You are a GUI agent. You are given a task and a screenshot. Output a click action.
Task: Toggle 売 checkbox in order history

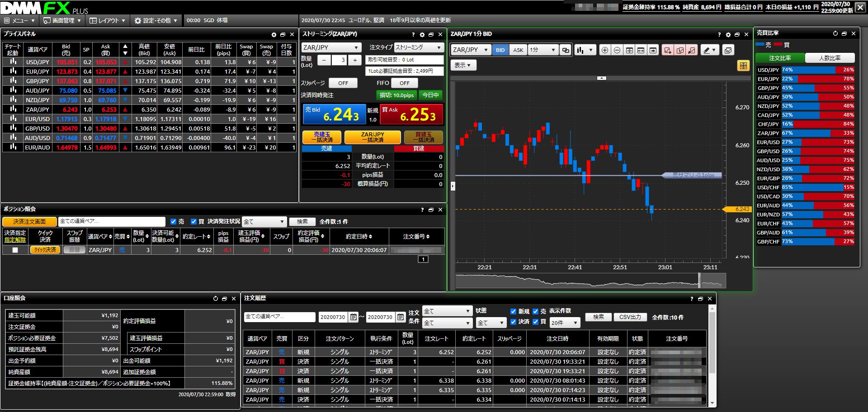[536, 311]
